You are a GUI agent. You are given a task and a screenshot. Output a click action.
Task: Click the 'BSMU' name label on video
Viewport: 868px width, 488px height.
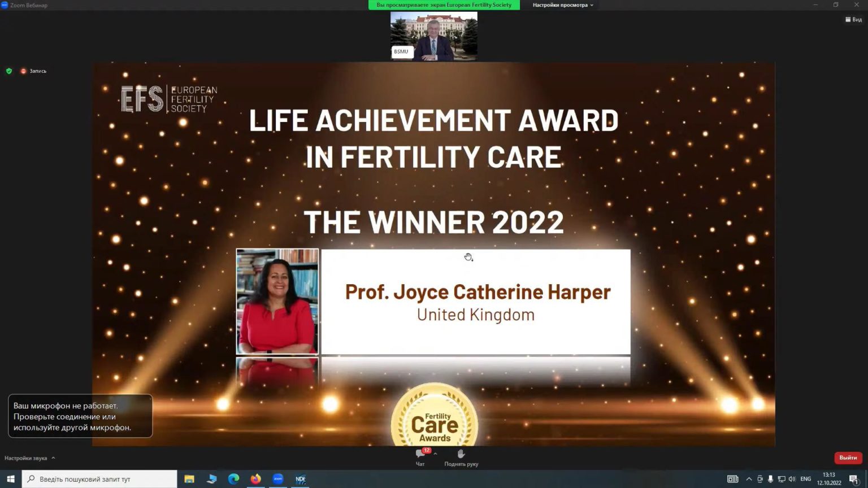[401, 52]
